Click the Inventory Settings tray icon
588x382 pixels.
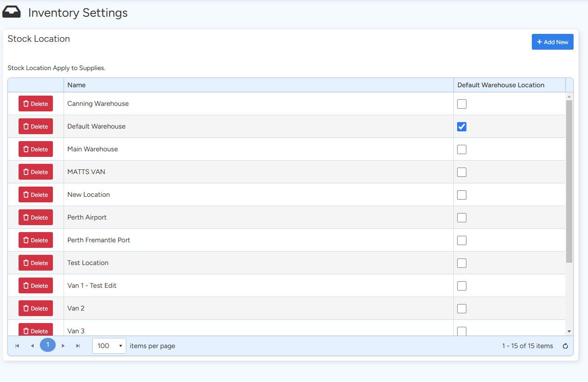12,13
